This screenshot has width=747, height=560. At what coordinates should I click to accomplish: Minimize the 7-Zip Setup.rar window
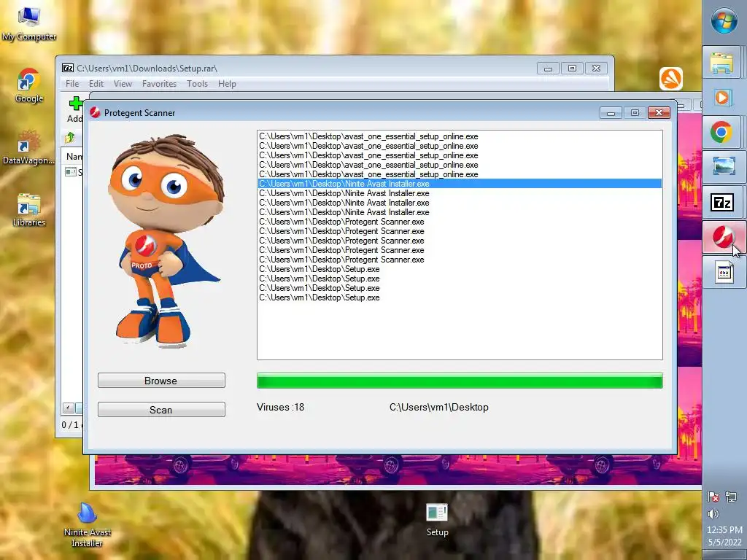[x=549, y=69]
